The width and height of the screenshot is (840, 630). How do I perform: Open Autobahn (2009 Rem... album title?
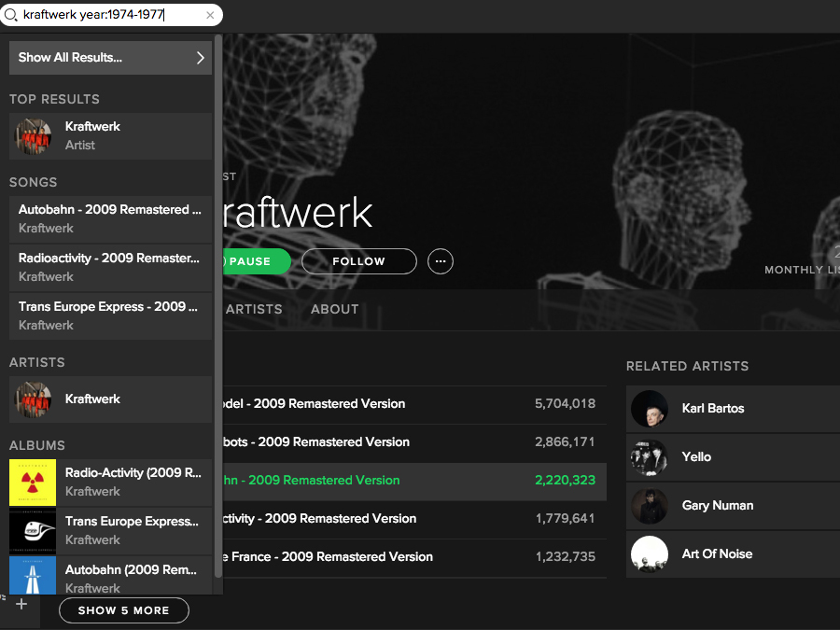(x=131, y=569)
